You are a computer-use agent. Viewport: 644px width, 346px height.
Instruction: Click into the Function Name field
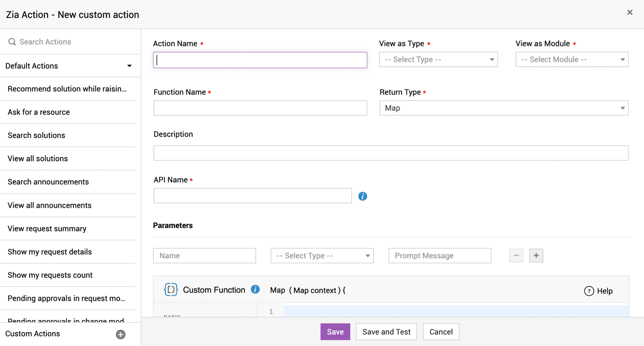(x=260, y=108)
